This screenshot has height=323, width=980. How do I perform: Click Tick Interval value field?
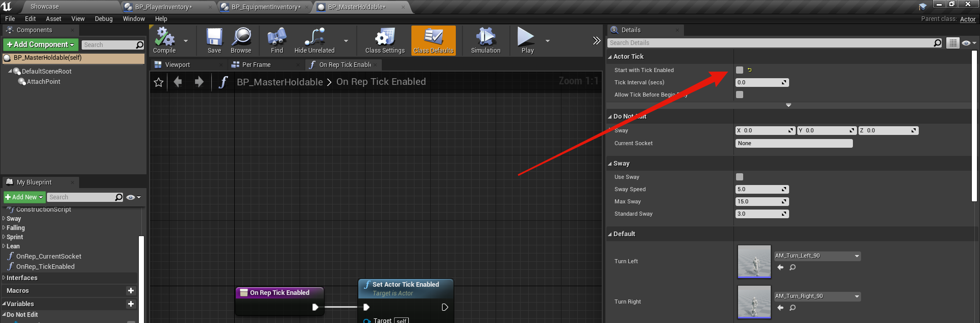(762, 82)
